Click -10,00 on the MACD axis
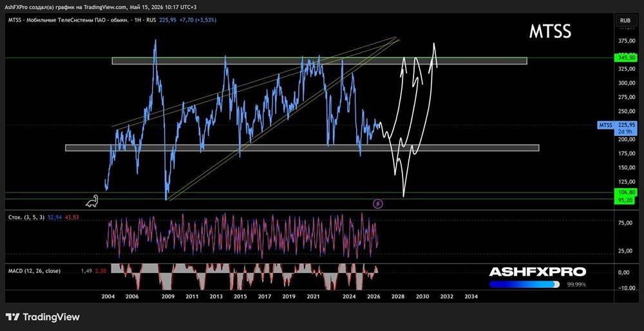644x331 pixels. [x=626, y=287]
